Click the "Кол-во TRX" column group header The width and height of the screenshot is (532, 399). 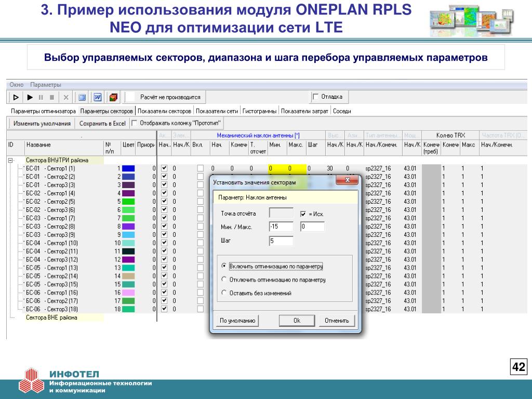tap(450, 135)
